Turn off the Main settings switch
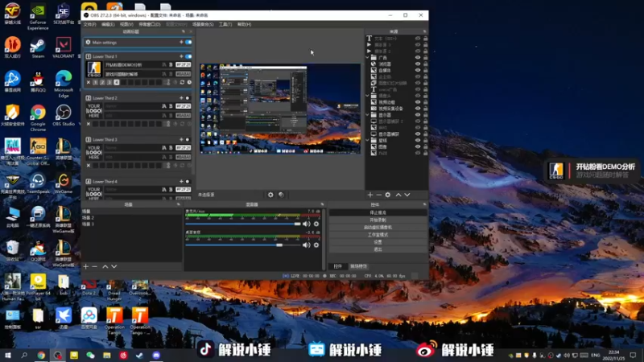644x362 pixels. click(188, 43)
